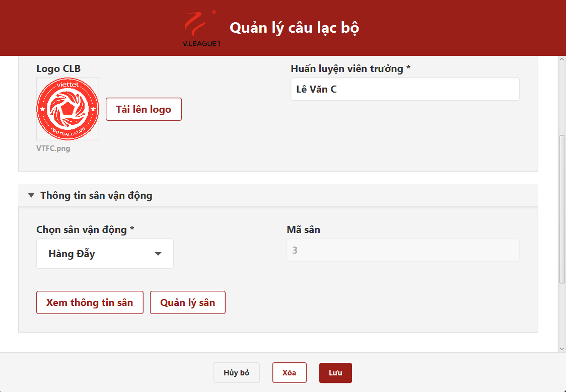The height and width of the screenshot is (392, 566).
Task: Click the vertical scrollbar thumb
Action: 562,209
